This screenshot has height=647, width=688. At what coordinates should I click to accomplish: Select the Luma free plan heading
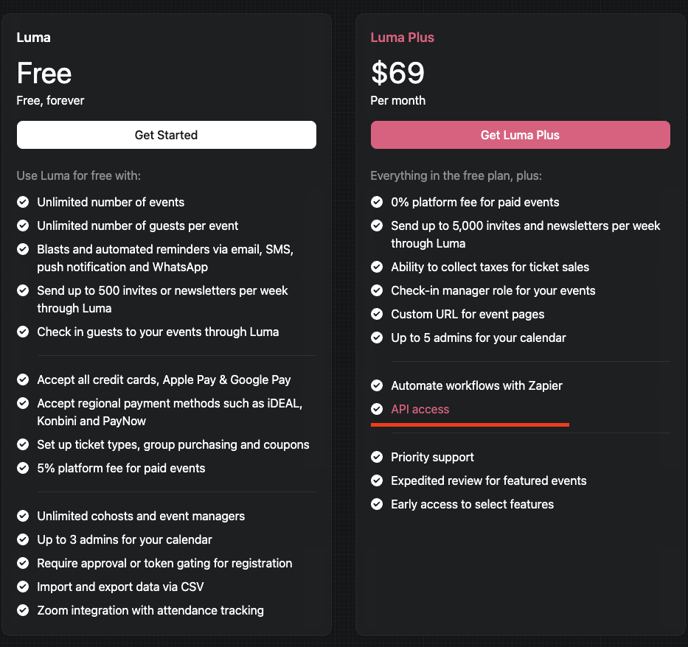click(x=33, y=37)
